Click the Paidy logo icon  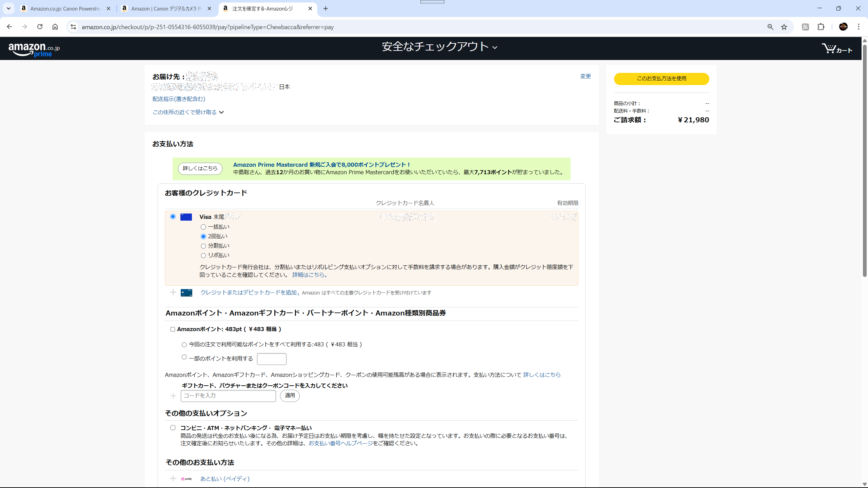coord(186,479)
